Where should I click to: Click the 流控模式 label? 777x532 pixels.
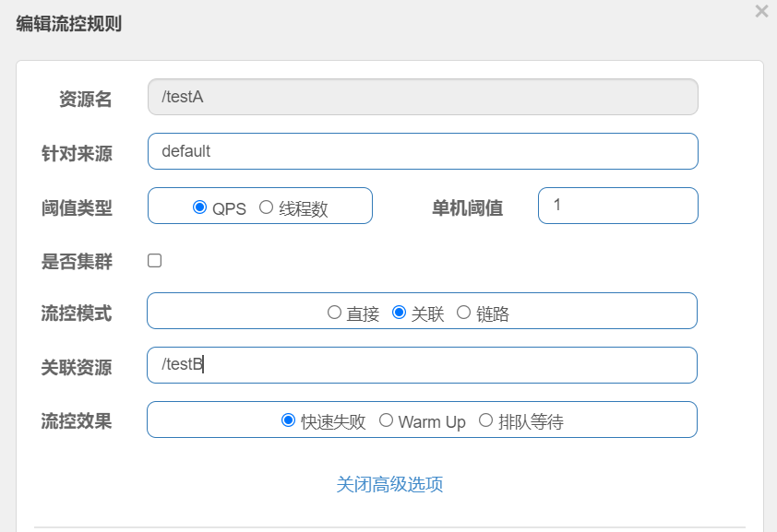77,313
